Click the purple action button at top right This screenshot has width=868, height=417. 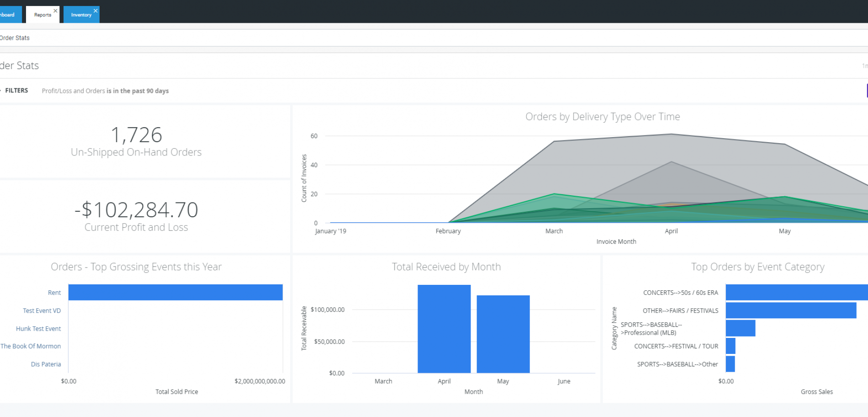pyautogui.click(x=866, y=91)
